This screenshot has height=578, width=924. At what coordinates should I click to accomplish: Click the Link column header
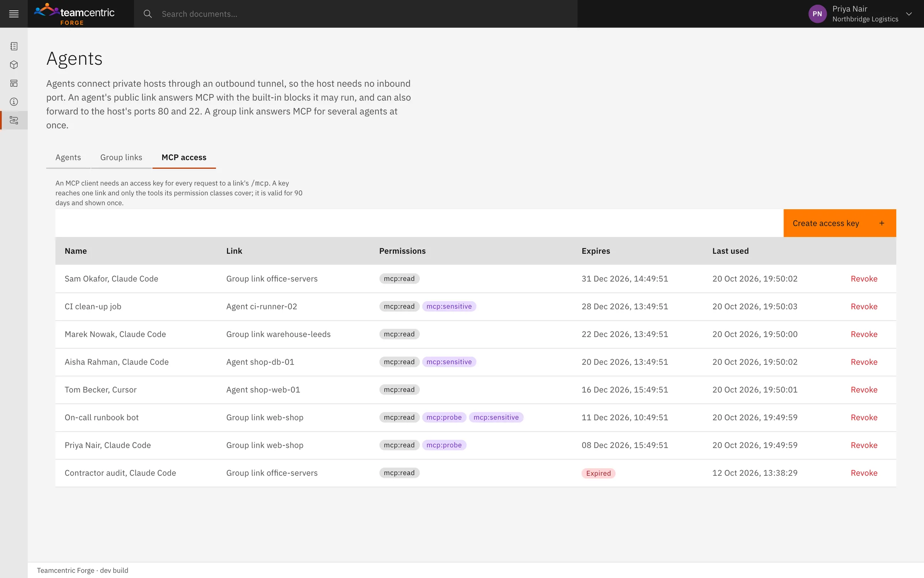pyautogui.click(x=234, y=251)
